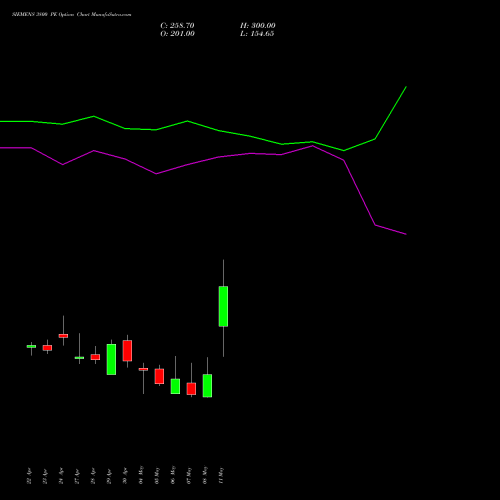Viewport: 500px width, 500px height.
Task: Select the green candle for 29 Apr
Action: 111,359
